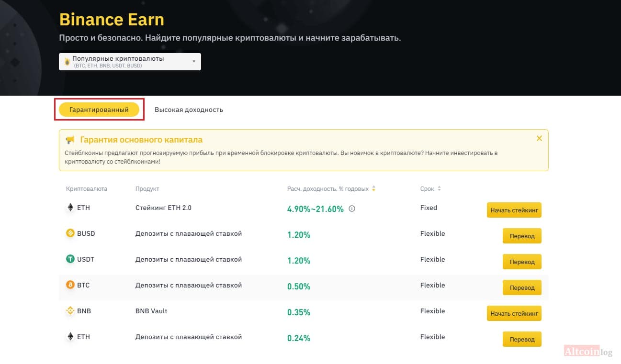Sort by Расч. доходность arrows
This screenshot has height=364, width=621.
tap(374, 189)
